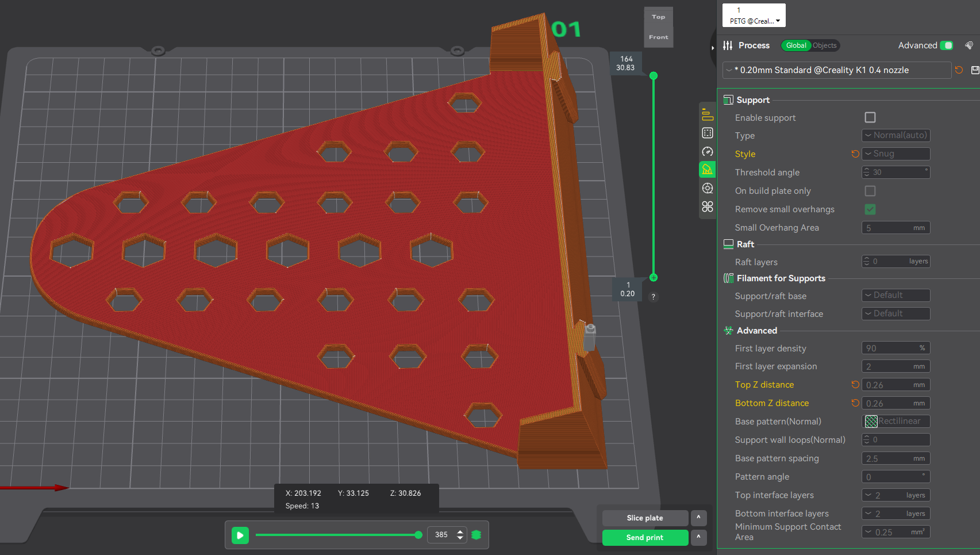Uncheck Remove small overhangs
This screenshot has width=980, height=555.
click(870, 209)
